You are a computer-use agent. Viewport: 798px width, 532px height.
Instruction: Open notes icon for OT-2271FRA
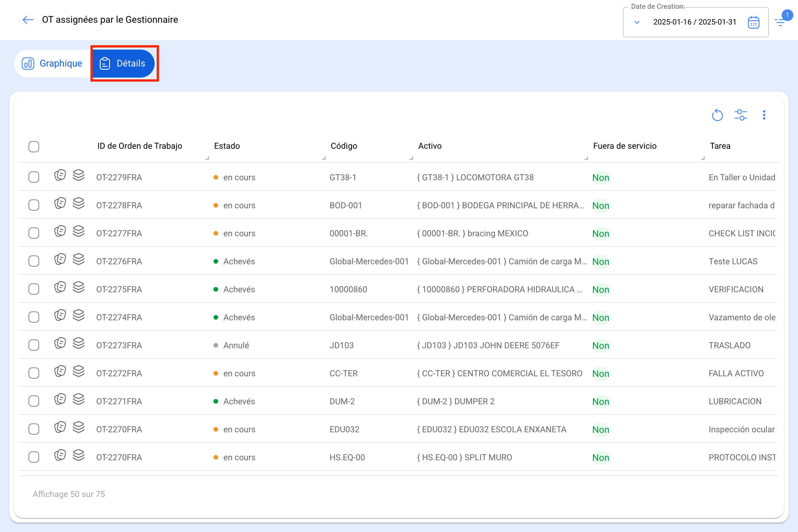pos(60,399)
